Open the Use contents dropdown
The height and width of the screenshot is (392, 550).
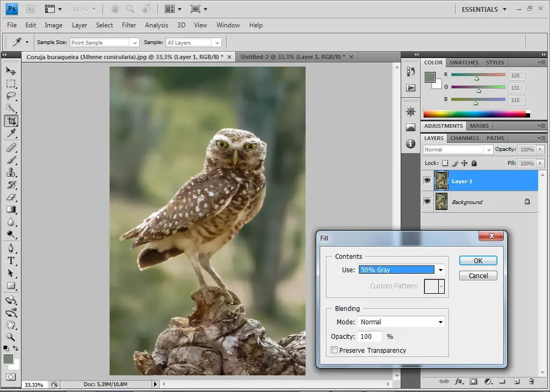point(401,270)
